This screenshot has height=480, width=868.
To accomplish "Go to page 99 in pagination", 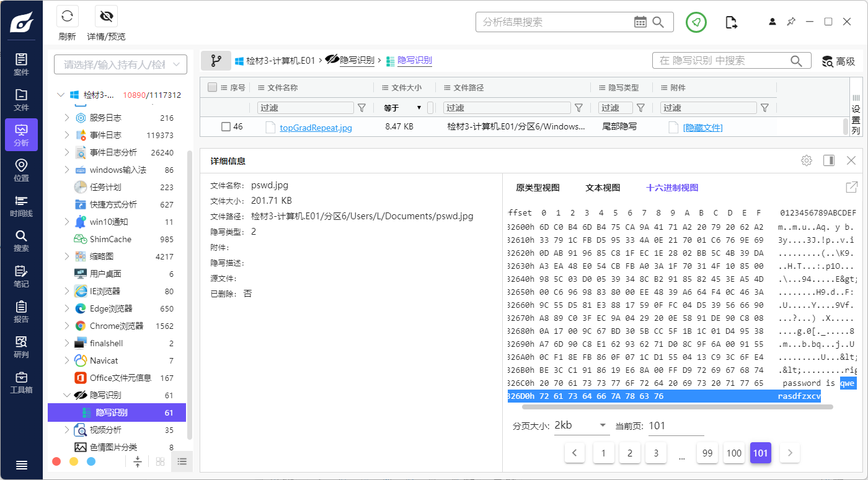I will [x=707, y=453].
